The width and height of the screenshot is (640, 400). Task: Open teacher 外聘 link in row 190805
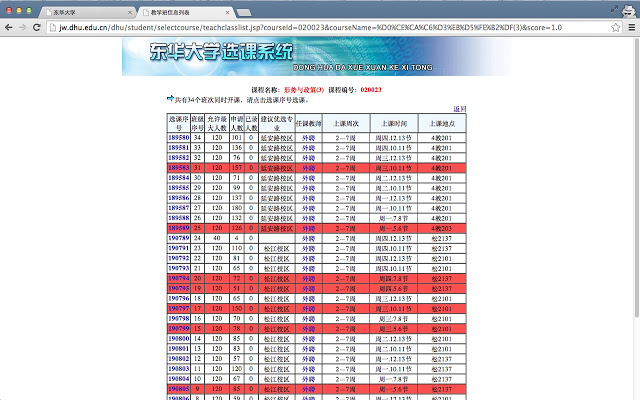[309, 389]
